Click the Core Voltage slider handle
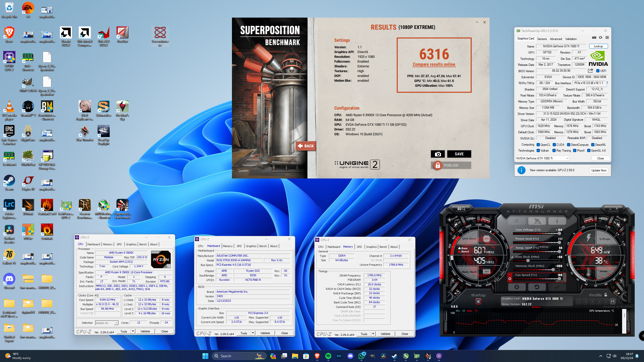 click(x=559, y=234)
